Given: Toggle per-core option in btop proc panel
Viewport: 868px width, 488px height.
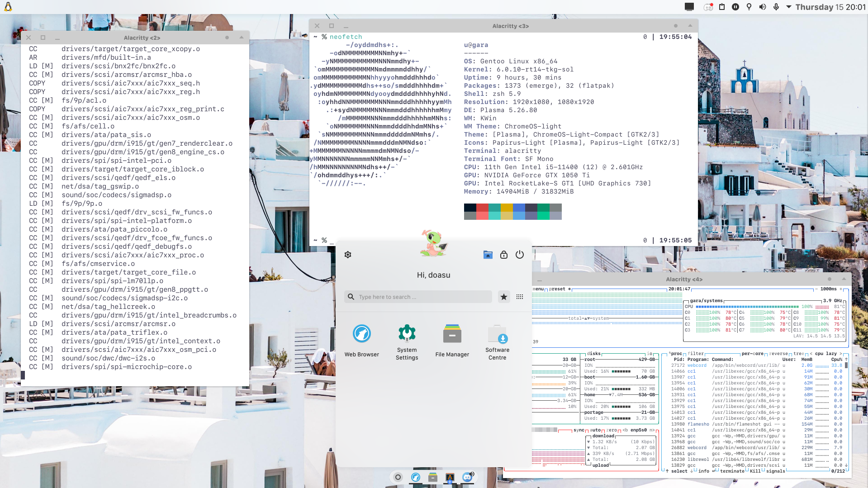Looking at the screenshot, I should pos(752,354).
